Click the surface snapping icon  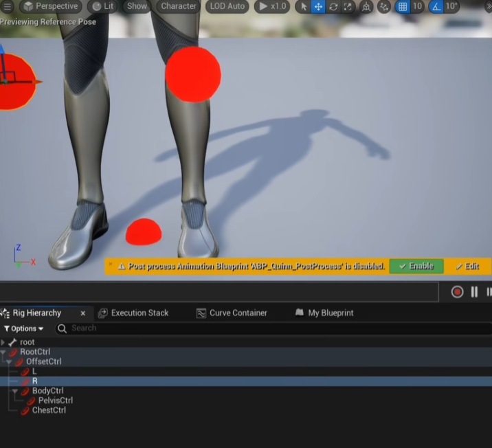click(384, 6)
